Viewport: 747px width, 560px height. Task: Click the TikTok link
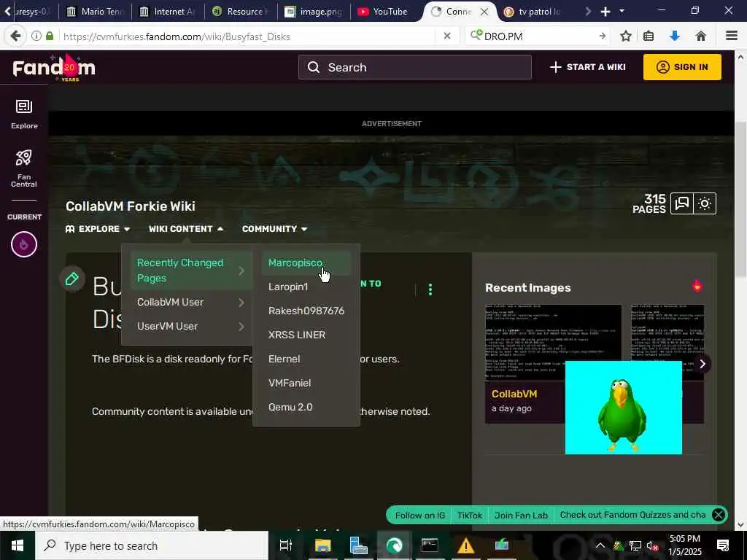coord(470,515)
